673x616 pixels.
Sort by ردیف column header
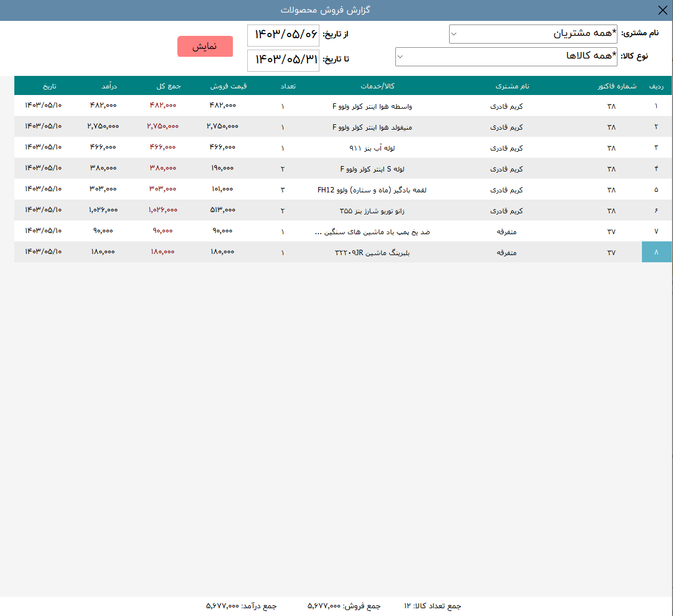tap(656, 87)
